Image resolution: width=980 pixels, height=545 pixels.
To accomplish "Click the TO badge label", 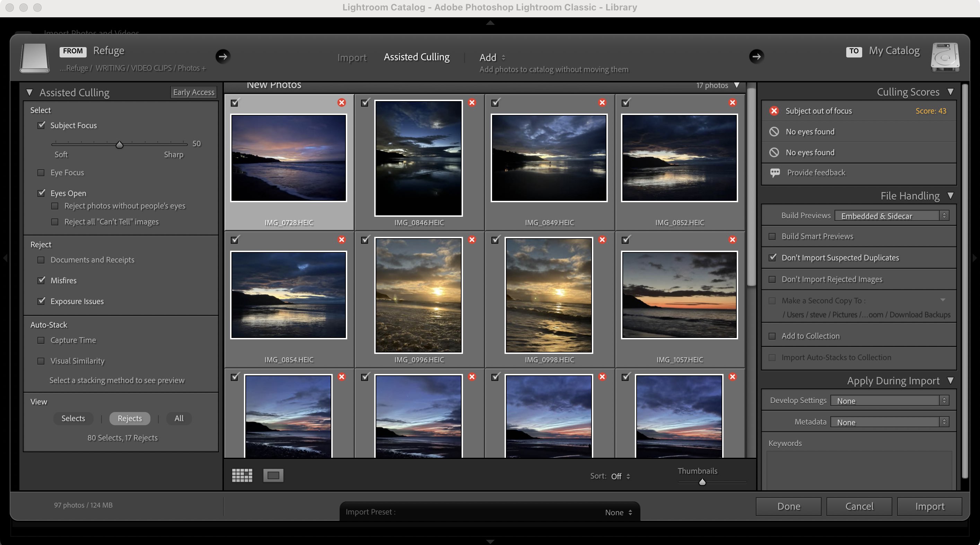I will (x=854, y=51).
